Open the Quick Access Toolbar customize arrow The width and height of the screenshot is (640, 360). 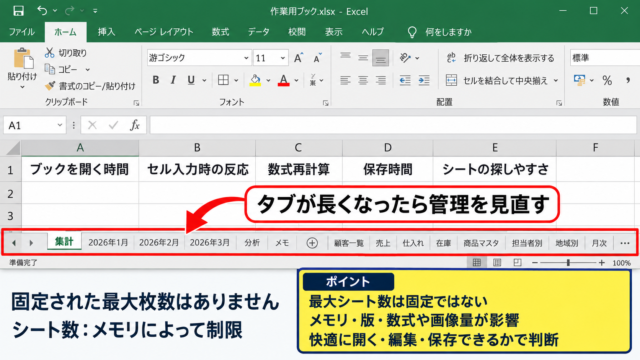95,11
